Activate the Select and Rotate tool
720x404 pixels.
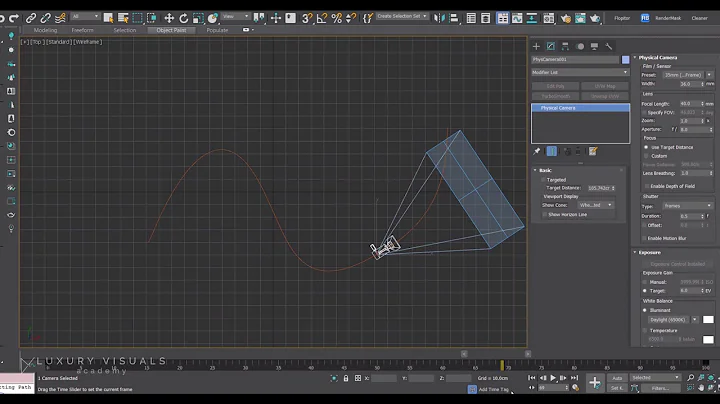[x=183, y=18]
